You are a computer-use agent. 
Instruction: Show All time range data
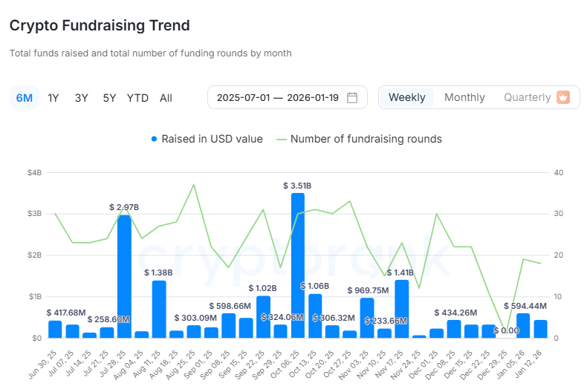[166, 98]
